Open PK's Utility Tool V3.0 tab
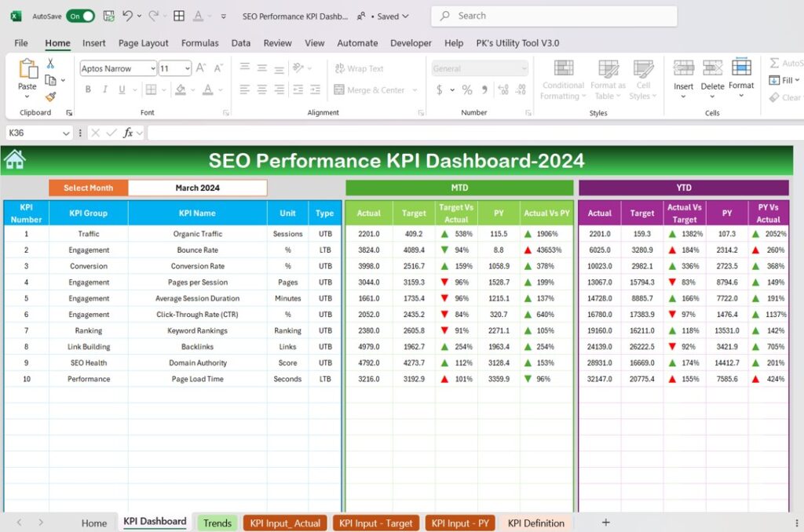804x532 pixels. click(517, 43)
